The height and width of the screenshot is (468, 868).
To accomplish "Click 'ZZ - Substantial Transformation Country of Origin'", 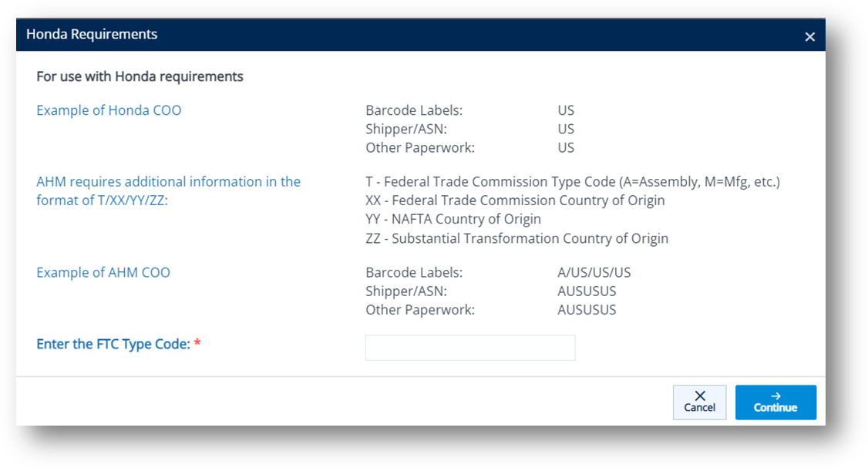I will click(x=516, y=238).
